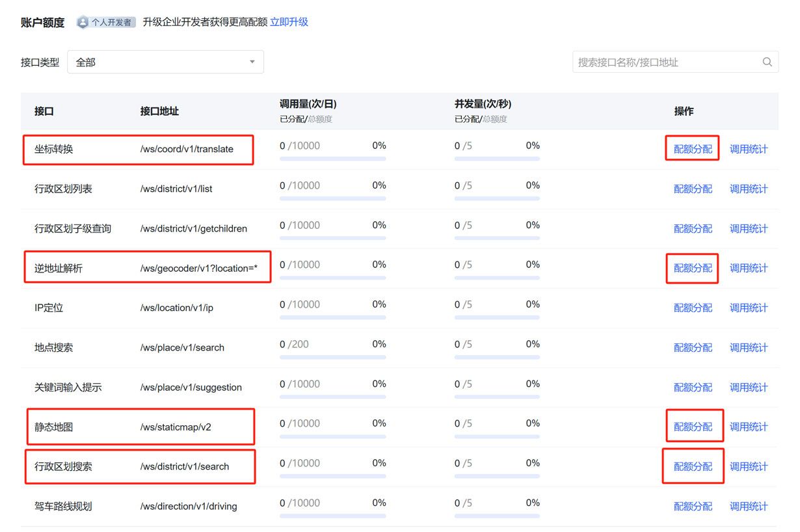800x532 pixels.
Task: Click the 接口地址 column header
Action: pyautogui.click(x=159, y=111)
